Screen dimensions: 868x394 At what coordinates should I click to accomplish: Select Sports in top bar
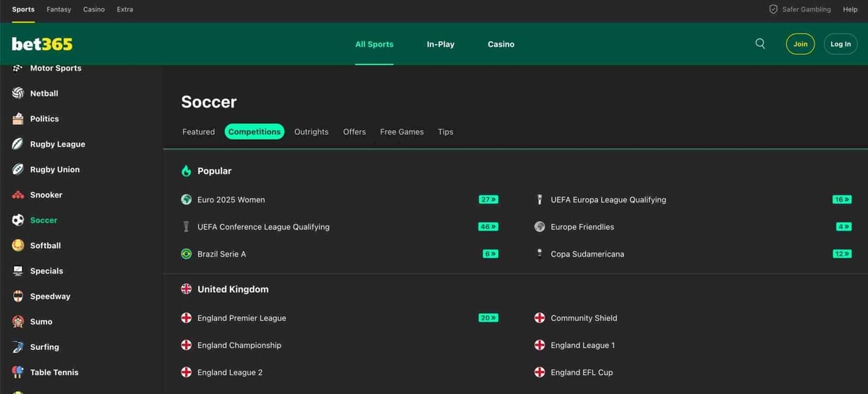click(x=23, y=9)
